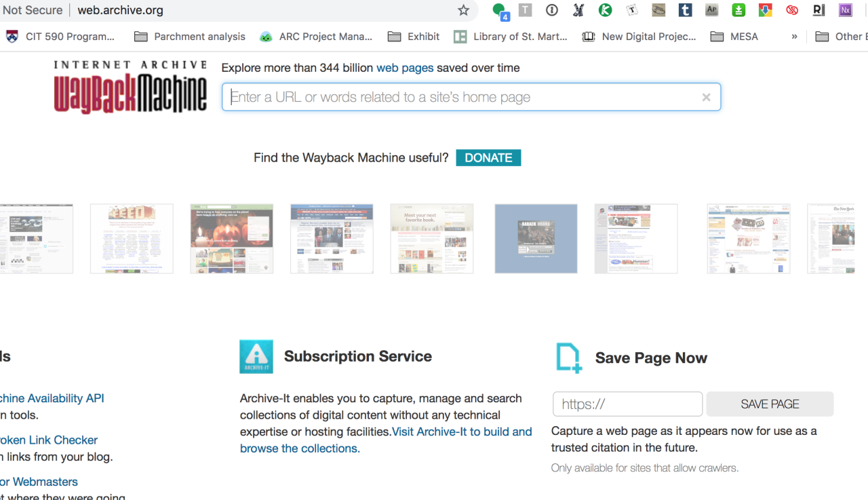Click the https:// save page input
Image resolution: width=868 pixels, height=500 pixels.
(628, 404)
